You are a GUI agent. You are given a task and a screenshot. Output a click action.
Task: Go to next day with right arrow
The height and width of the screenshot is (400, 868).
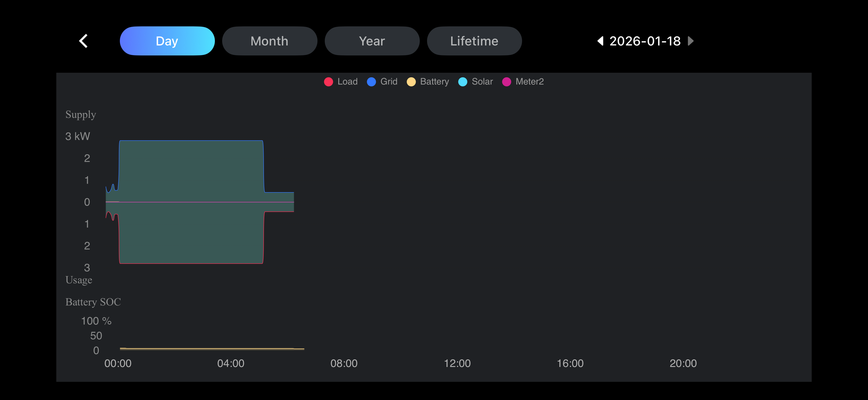[x=690, y=41]
